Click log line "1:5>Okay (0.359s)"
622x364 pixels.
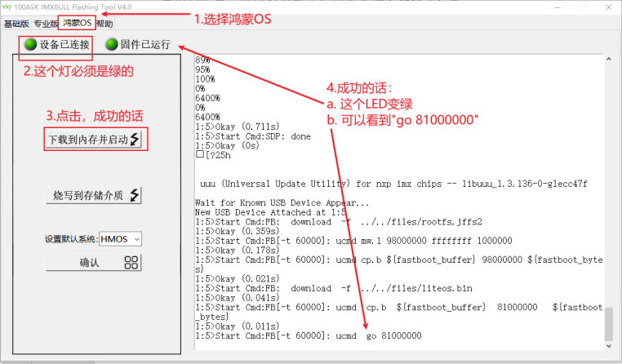point(238,232)
